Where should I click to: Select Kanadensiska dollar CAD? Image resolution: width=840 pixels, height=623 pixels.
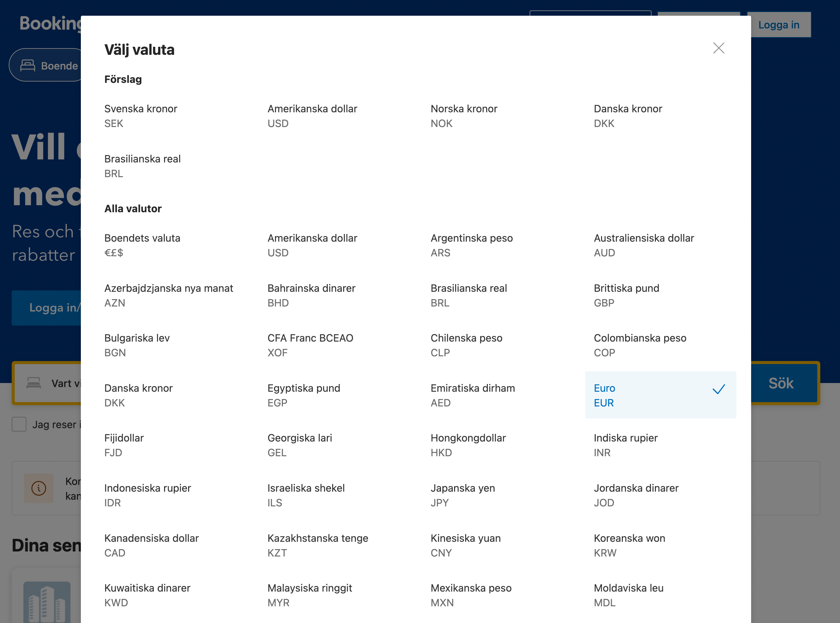(x=151, y=545)
